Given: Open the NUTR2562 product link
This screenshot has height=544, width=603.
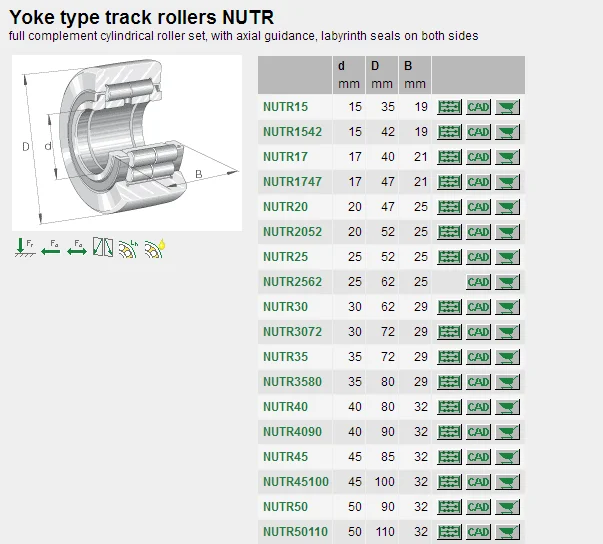Looking at the screenshot, I should (292, 282).
